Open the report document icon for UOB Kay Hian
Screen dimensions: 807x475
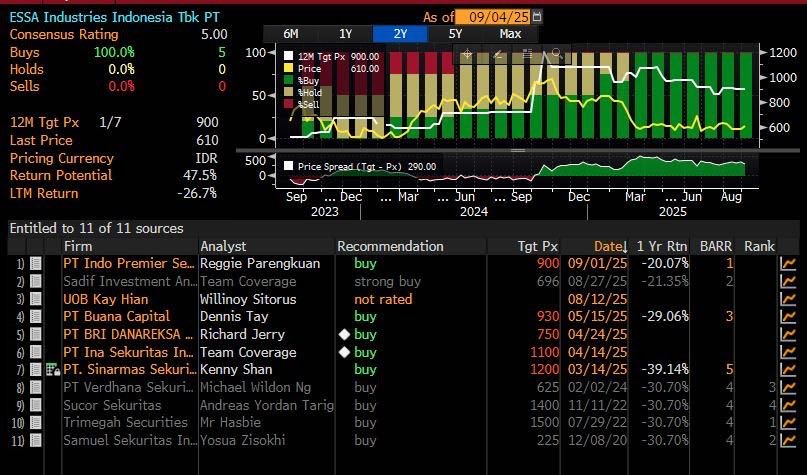(36, 300)
